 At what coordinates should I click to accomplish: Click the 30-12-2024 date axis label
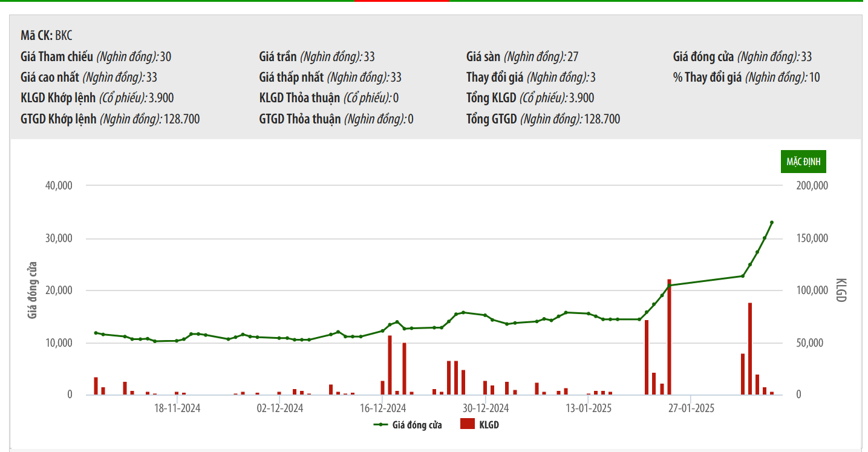(486, 408)
